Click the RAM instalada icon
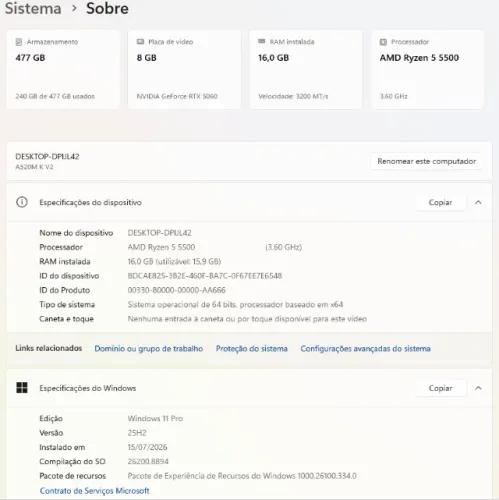This screenshot has width=499, height=500. click(x=262, y=41)
